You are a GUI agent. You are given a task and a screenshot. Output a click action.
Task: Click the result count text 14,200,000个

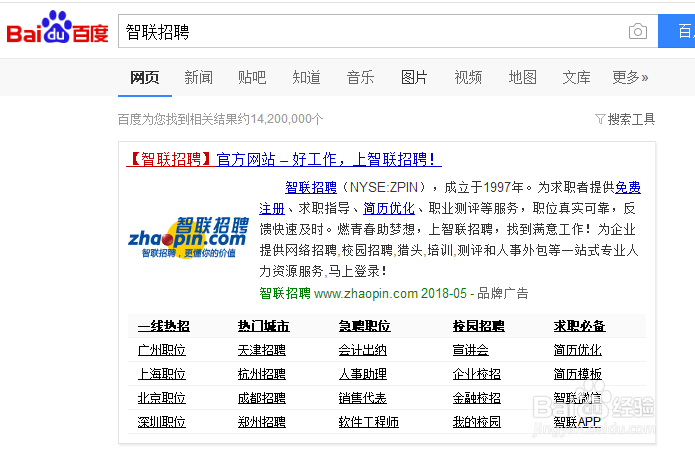(286, 119)
